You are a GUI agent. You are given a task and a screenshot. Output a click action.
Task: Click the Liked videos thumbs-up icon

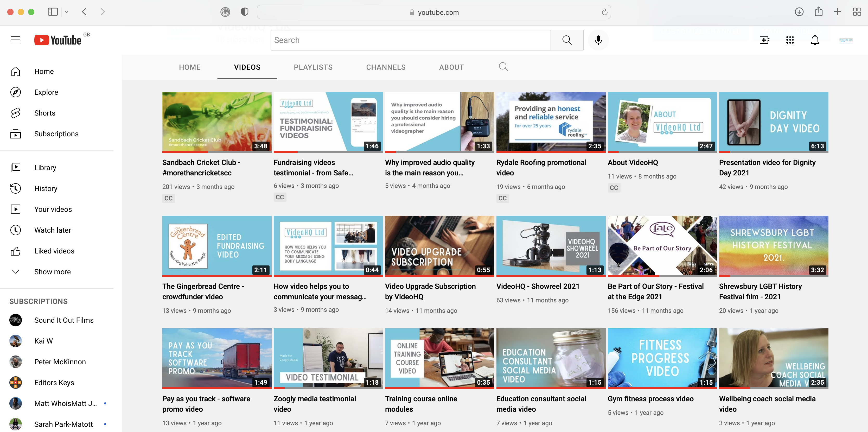16,251
